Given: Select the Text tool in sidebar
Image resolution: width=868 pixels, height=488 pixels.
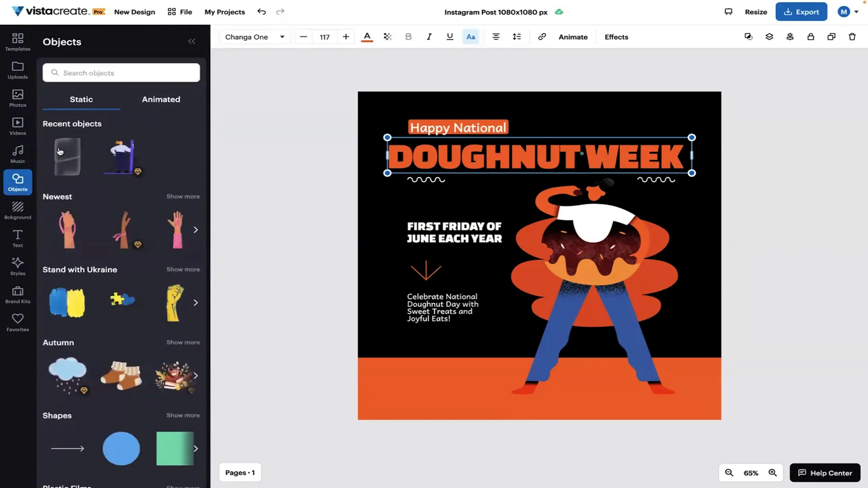Looking at the screenshot, I should coord(17,237).
